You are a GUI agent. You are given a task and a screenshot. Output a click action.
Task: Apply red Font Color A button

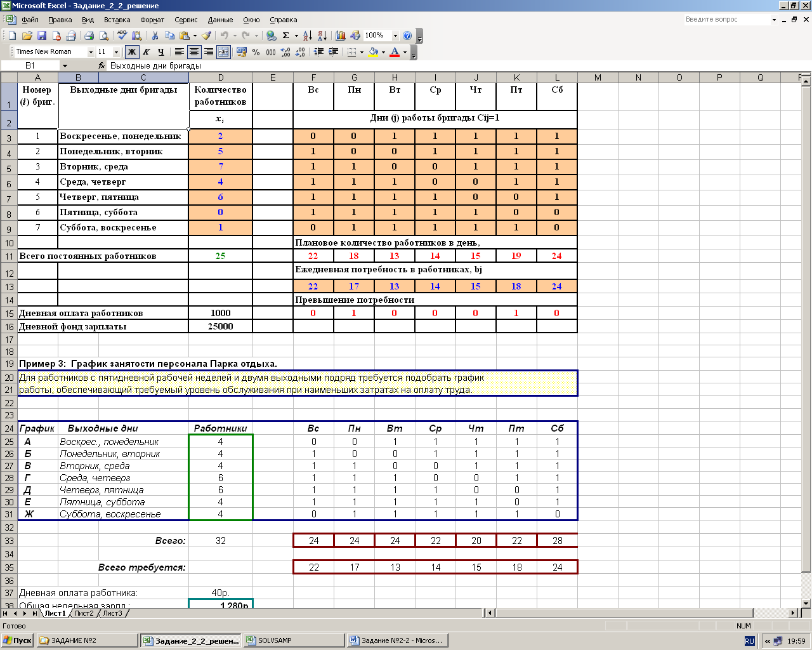coord(395,52)
